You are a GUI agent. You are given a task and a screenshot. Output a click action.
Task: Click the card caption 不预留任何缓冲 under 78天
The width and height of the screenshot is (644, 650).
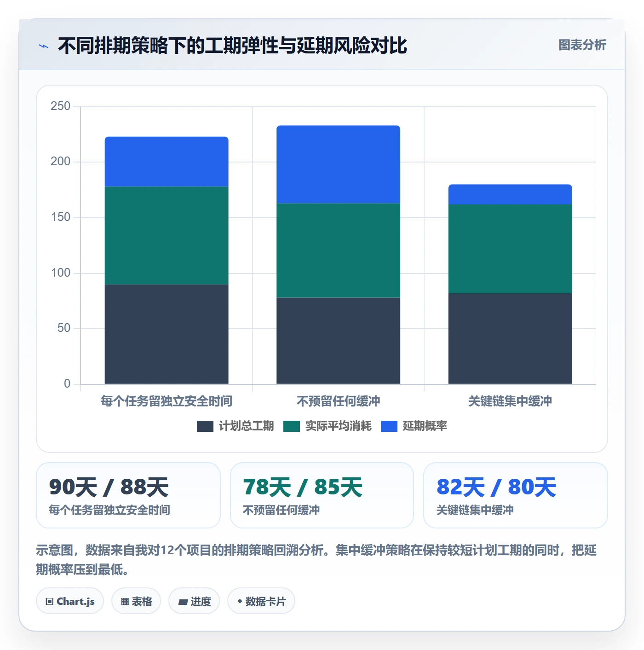(281, 510)
